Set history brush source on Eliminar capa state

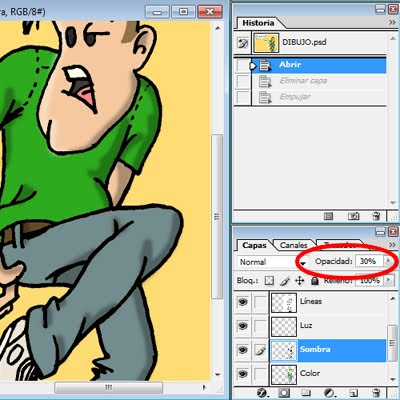pyautogui.click(x=242, y=81)
